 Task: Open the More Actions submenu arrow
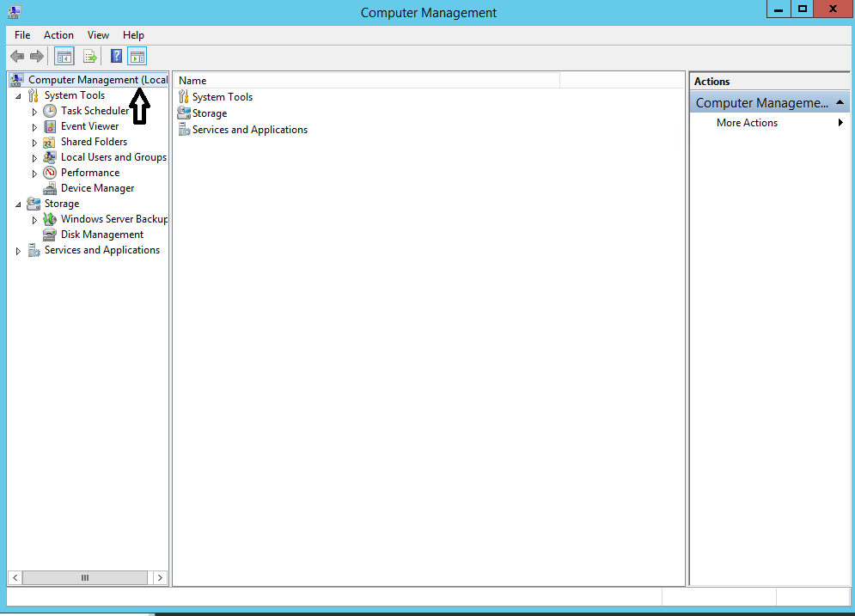[x=840, y=123]
